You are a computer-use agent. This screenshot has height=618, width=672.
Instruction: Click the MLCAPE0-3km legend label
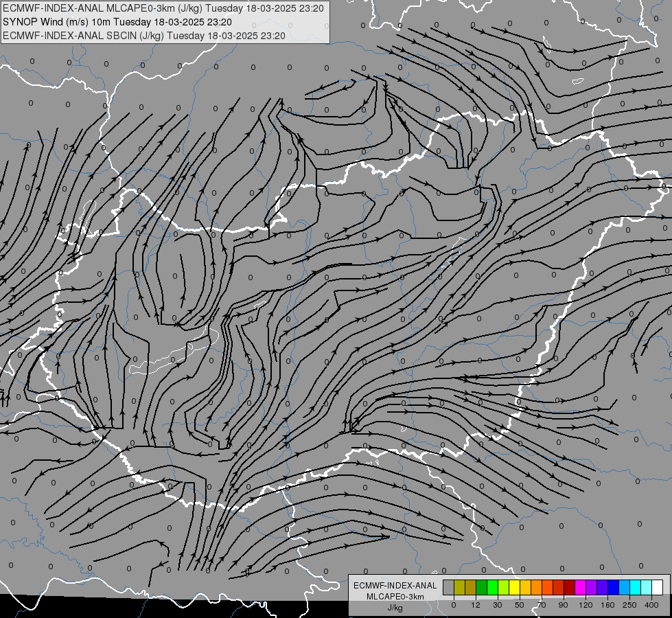395,597
